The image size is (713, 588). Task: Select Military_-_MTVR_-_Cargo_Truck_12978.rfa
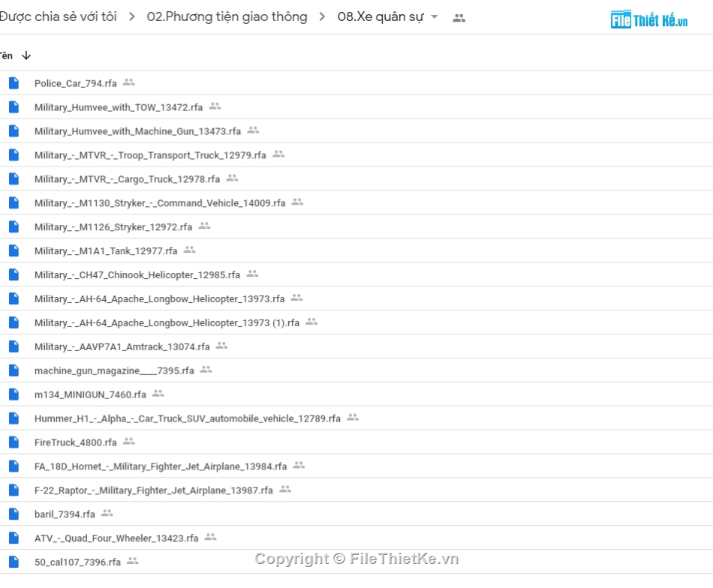[x=128, y=179]
